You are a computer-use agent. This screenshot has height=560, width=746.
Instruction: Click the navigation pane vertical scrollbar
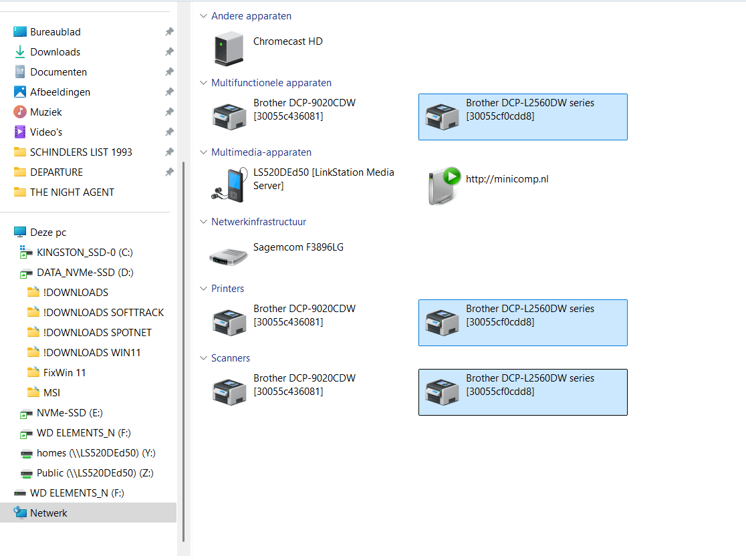click(184, 352)
